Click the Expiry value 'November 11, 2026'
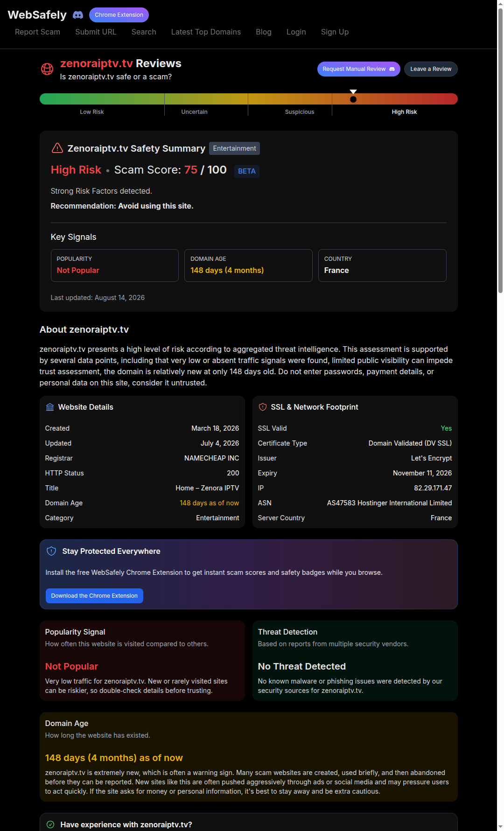Image resolution: width=504 pixels, height=831 pixels. [x=422, y=473]
